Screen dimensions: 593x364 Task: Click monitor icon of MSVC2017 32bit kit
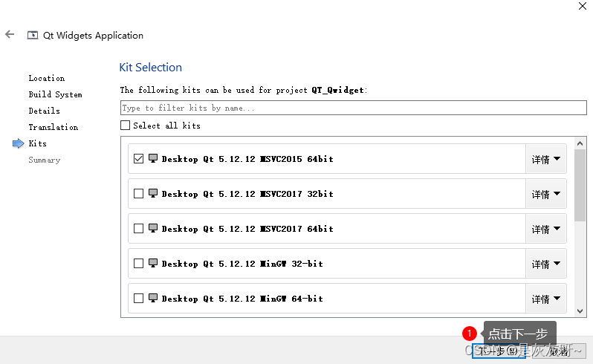coord(153,193)
